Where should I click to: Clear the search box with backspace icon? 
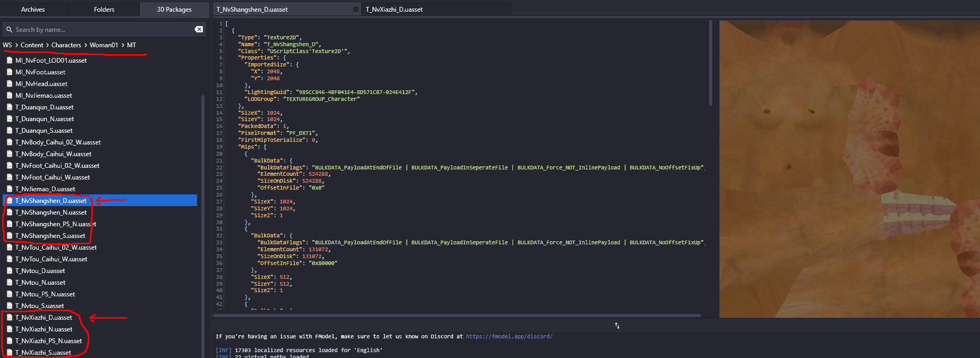(199, 29)
